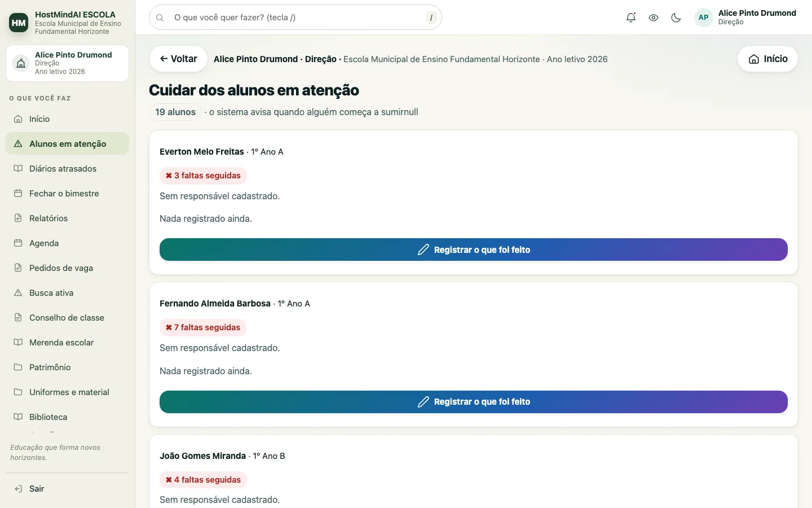Image resolution: width=812 pixels, height=508 pixels.
Task: Switch to dark mode with moon icon
Action: (x=676, y=17)
